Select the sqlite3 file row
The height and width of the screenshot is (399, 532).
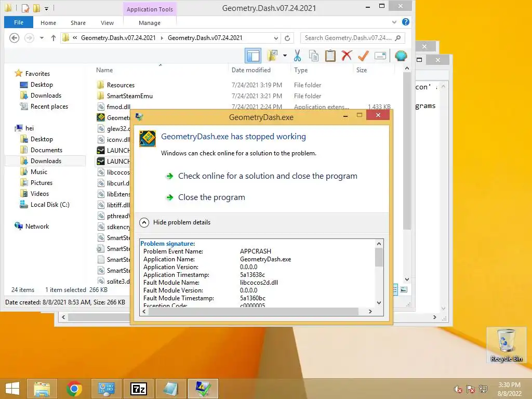(x=113, y=281)
